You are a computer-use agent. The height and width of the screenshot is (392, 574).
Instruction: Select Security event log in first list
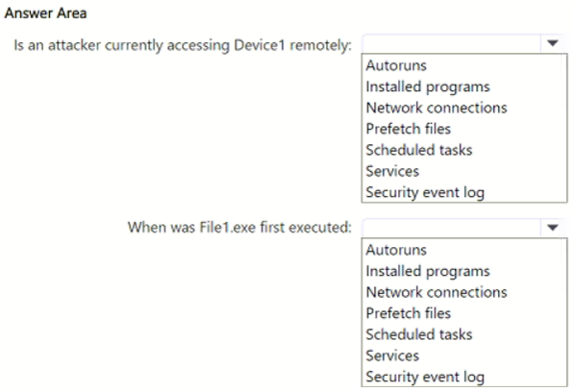(x=425, y=193)
